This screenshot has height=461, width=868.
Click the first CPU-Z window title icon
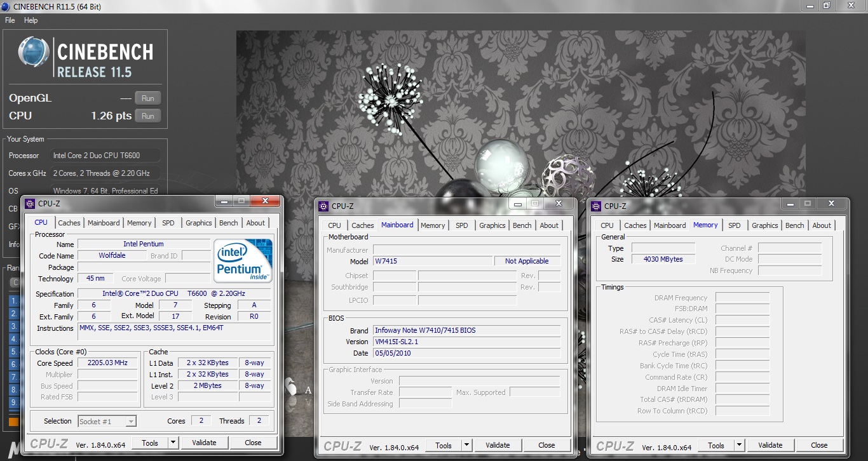30,203
